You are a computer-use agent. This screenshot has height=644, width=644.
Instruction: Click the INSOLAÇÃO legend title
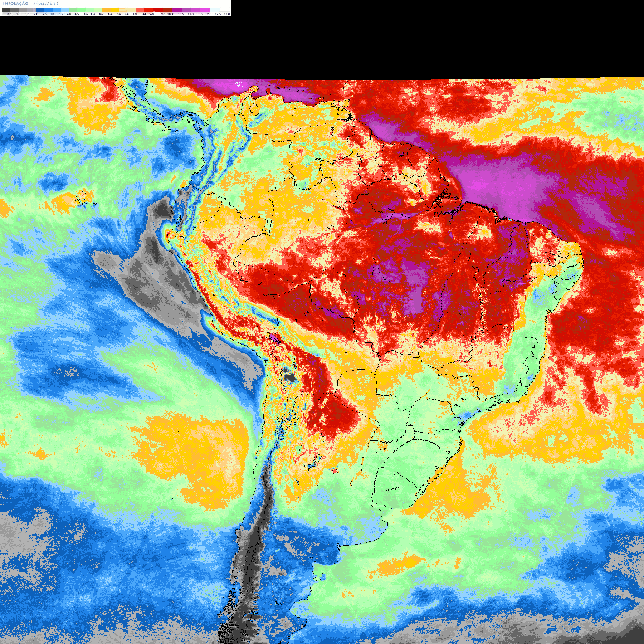pyautogui.click(x=16, y=3)
